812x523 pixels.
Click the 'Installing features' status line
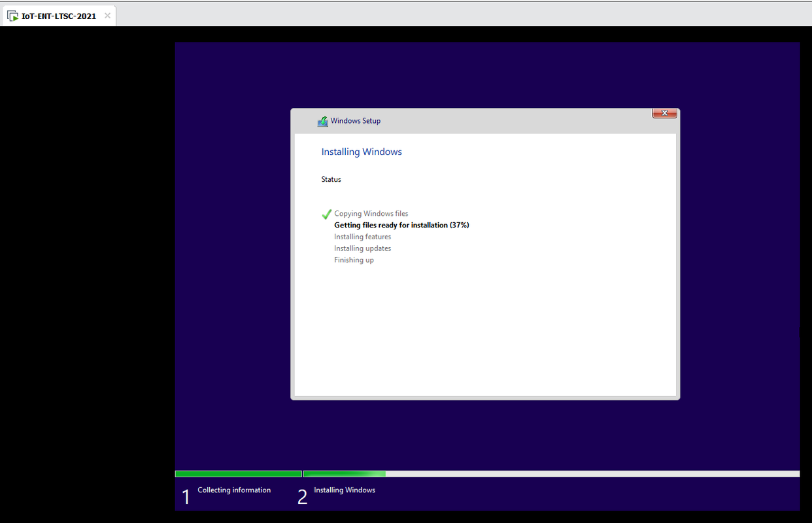click(363, 237)
